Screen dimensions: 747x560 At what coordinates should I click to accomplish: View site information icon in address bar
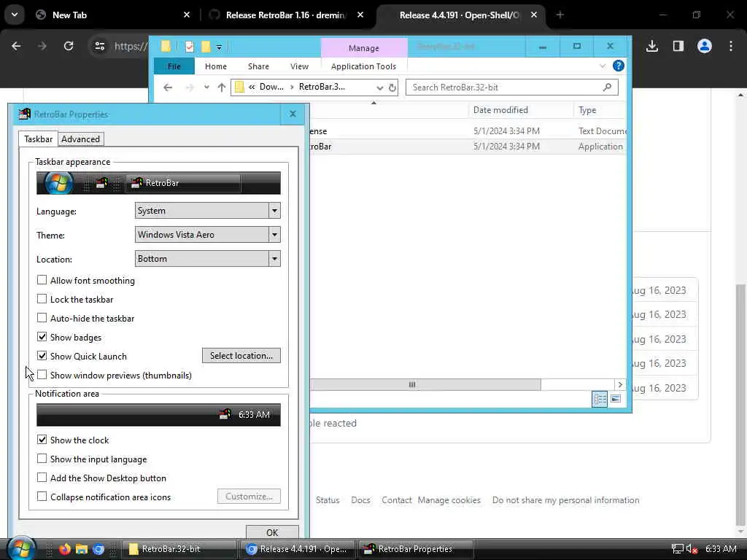99,46
